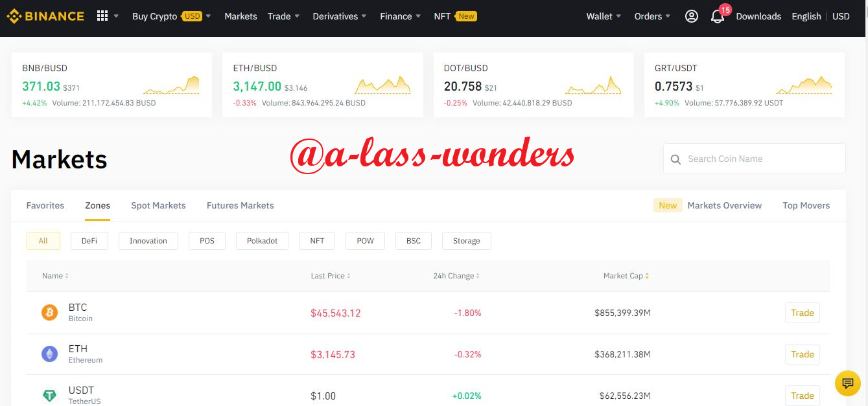Sort by Last Price column
Image resolution: width=868 pixels, height=406 pixels.
(331, 276)
